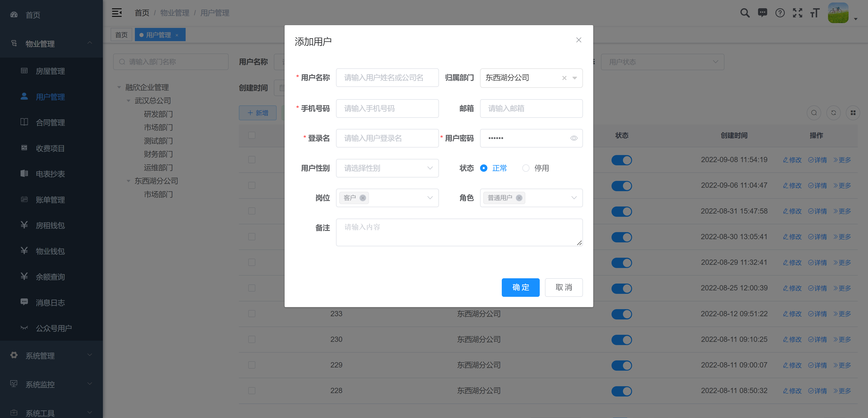The image size is (868, 418).
Task: Check the select-all header checkbox
Action: tap(252, 136)
